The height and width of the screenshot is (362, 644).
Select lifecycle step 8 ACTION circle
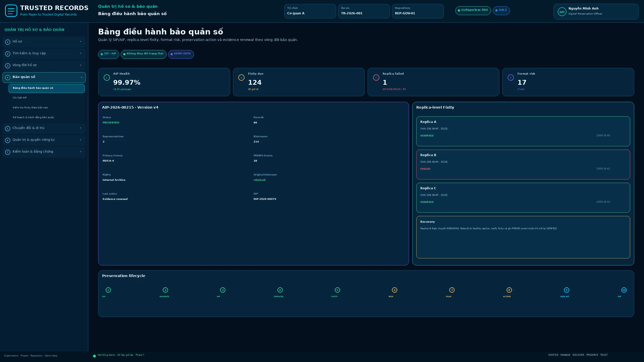(509, 290)
